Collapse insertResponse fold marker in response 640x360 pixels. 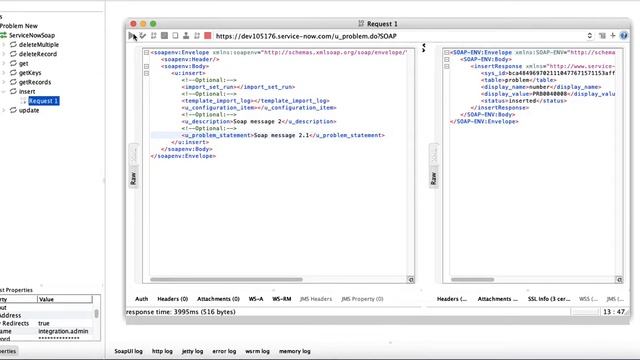pos(447,66)
